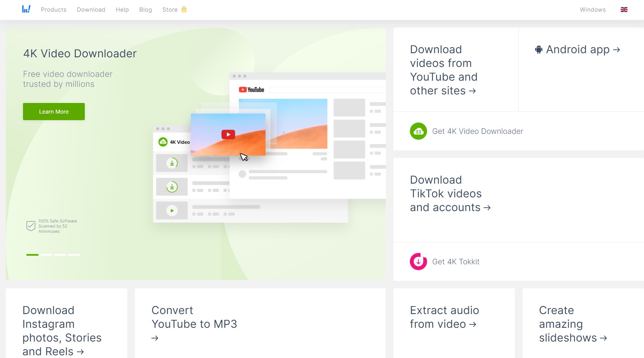This screenshot has width=644, height=358.
Task: Click Get 4K Video Downloader
Action: coord(478,131)
